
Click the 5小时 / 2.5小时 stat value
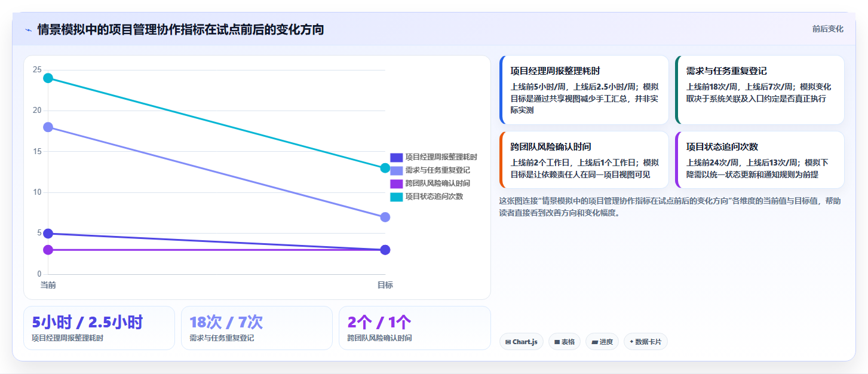point(87,323)
